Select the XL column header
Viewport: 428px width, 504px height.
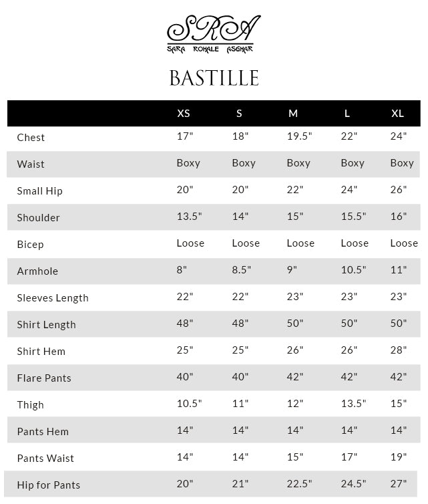tap(397, 114)
